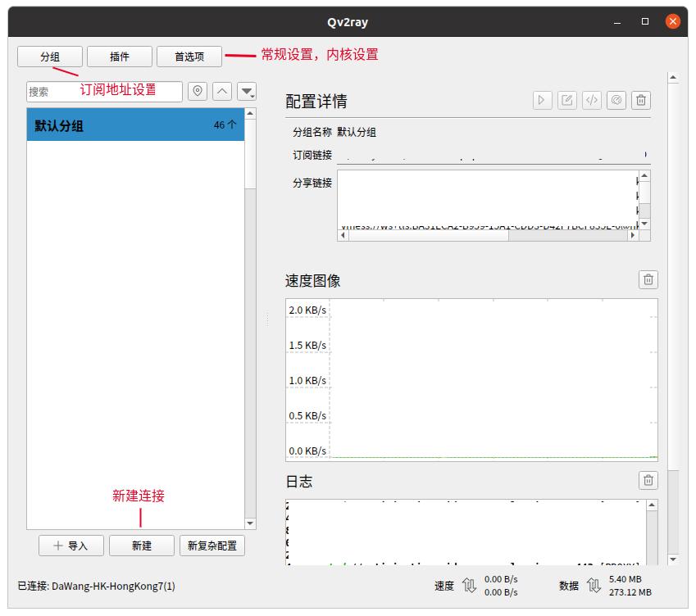This screenshot has height=616, width=696.
Task: Open the connection editor pencil icon
Action: coord(566,100)
